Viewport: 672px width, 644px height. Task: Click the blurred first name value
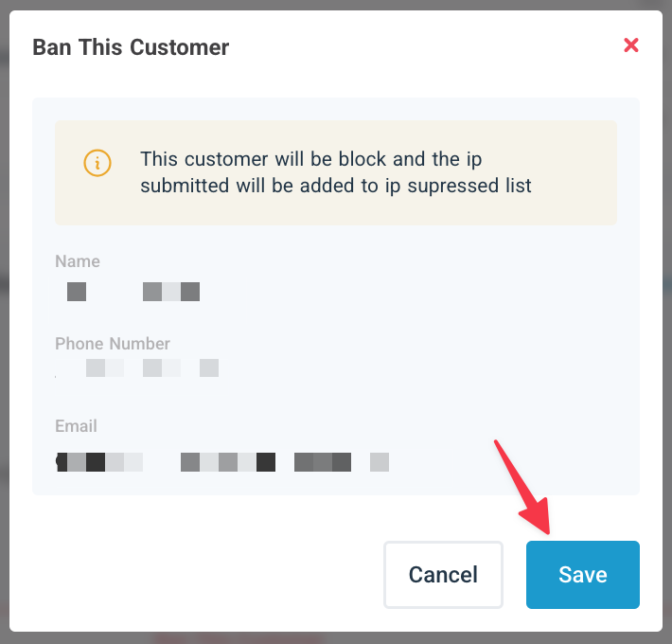(x=77, y=292)
